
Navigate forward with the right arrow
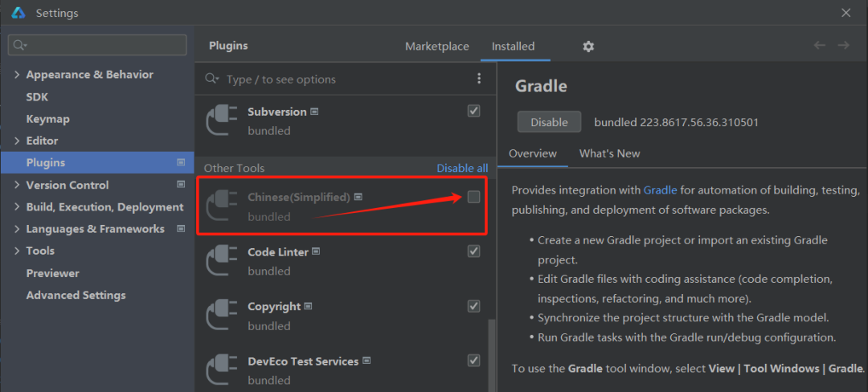pos(843,45)
